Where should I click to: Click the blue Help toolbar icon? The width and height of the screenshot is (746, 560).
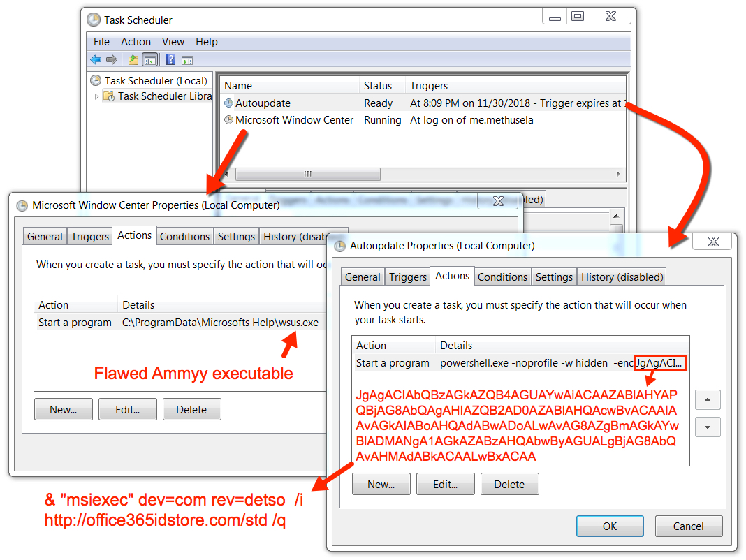(171, 59)
